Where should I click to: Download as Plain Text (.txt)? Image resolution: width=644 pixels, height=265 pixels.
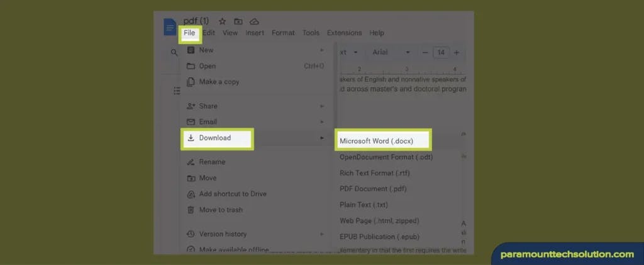point(364,205)
